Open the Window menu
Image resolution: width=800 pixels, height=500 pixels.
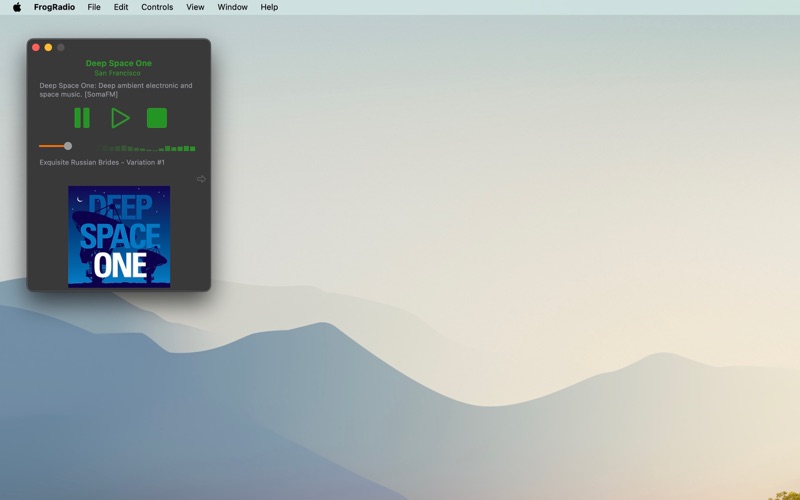232,7
